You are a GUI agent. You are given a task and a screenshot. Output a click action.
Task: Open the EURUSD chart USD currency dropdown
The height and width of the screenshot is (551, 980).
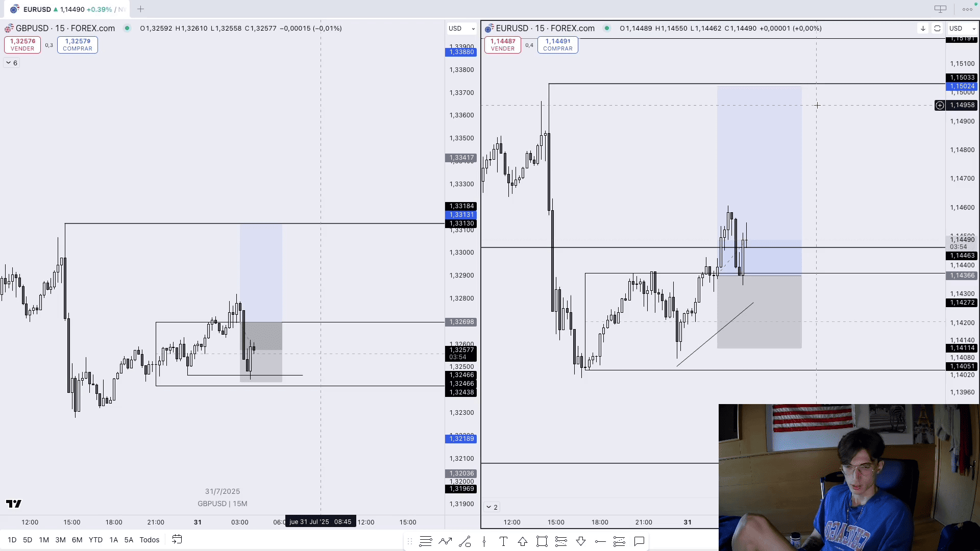(x=962, y=29)
